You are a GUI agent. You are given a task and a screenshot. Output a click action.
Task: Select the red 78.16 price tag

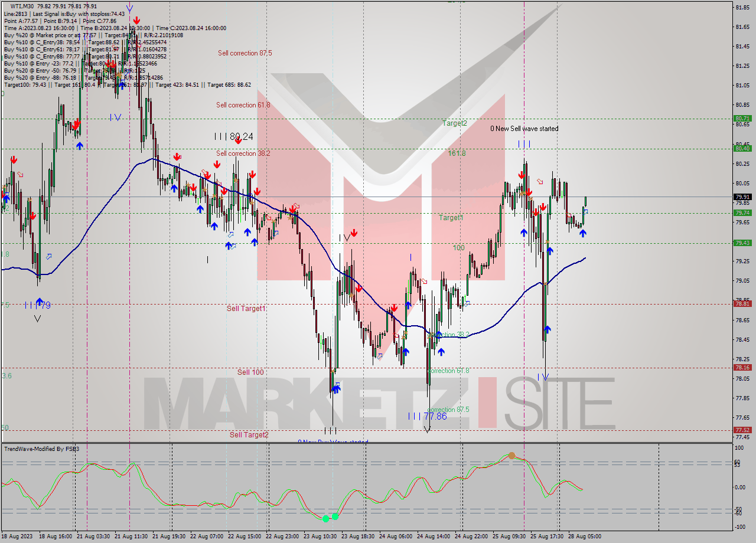tap(742, 367)
